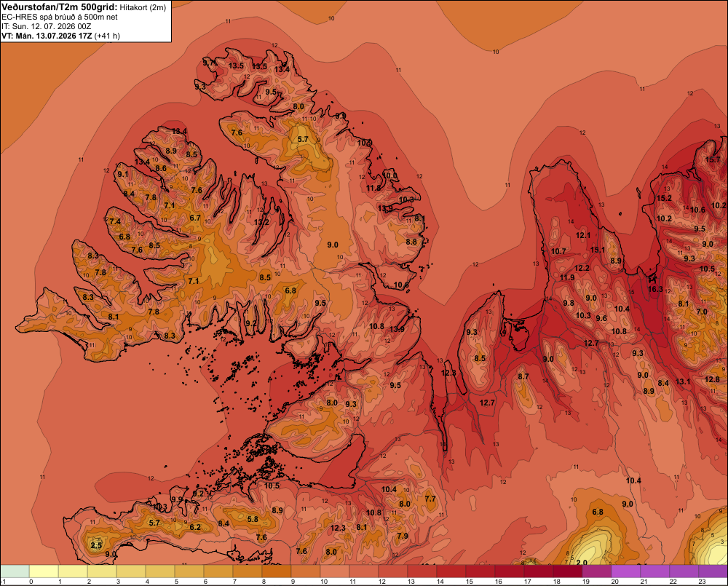Click the 6.7 temperature value

click(x=195, y=218)
